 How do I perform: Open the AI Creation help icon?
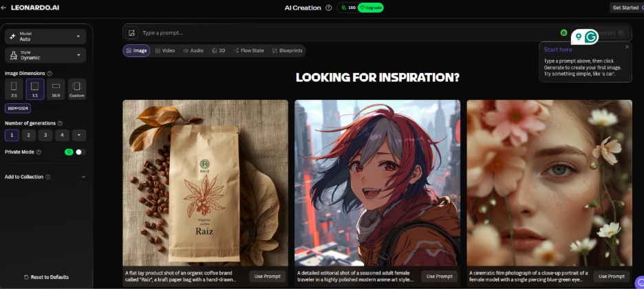329,8
